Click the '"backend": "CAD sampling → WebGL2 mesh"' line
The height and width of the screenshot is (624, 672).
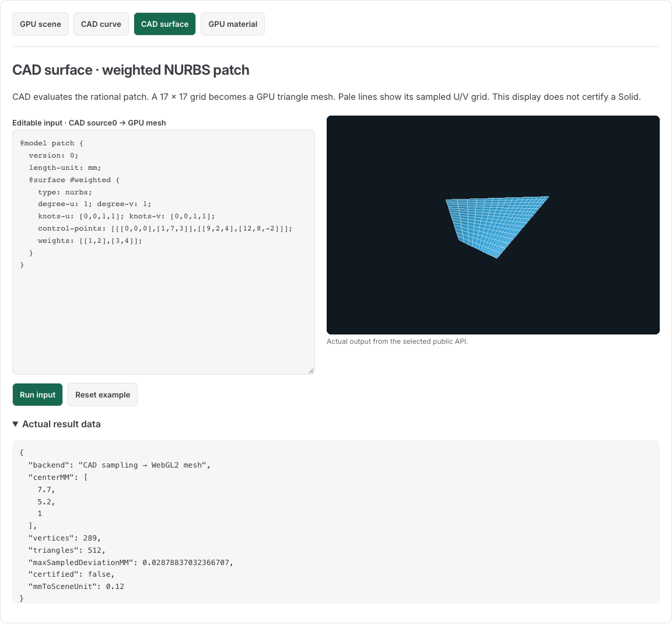pos(120,465)
